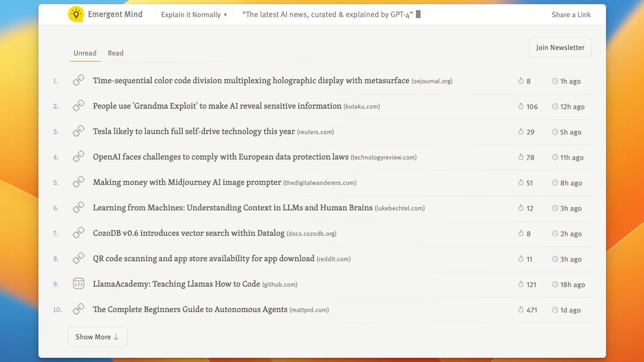
Task: Open CozoDB v0.6 vector search article
Action: pyautogui.click(x=189, y=233)
